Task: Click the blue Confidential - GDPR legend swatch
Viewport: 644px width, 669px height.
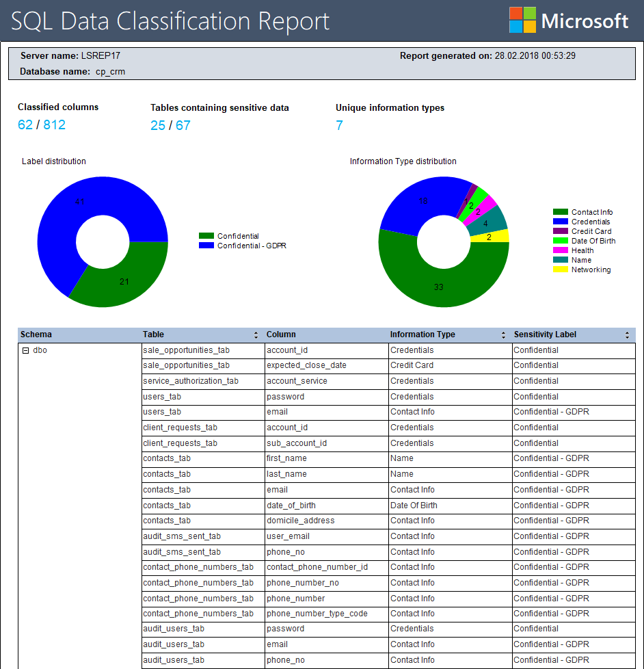Action: 206,246
